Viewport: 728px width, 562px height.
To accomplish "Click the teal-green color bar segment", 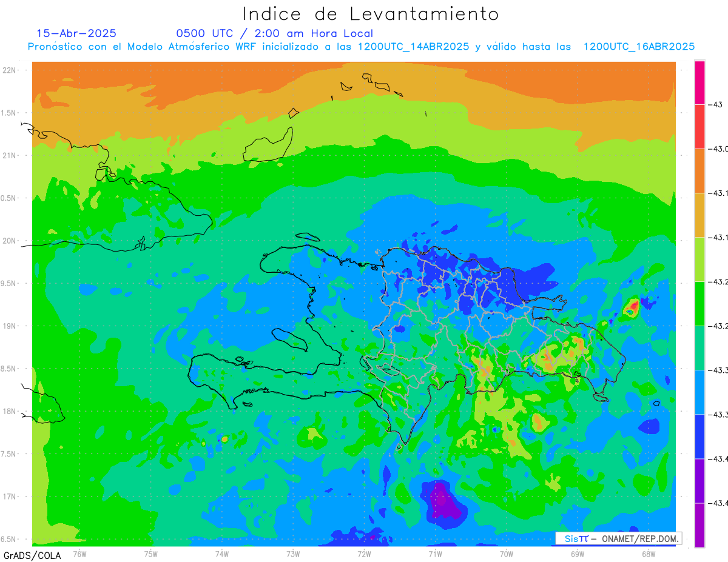I will pos(699,348).
